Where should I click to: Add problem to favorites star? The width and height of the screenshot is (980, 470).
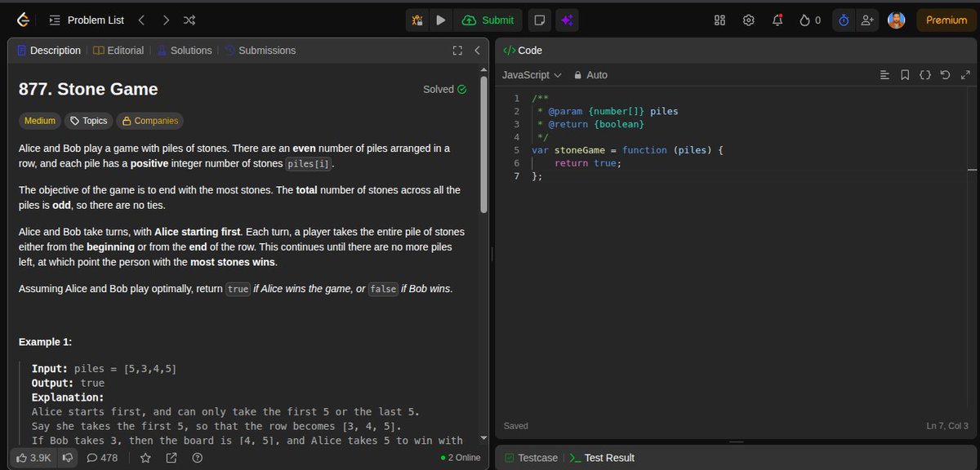coord(145,458)
